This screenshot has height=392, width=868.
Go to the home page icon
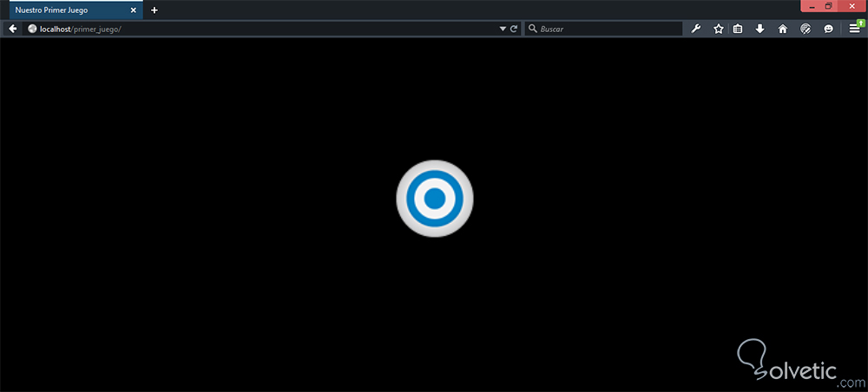783,29
